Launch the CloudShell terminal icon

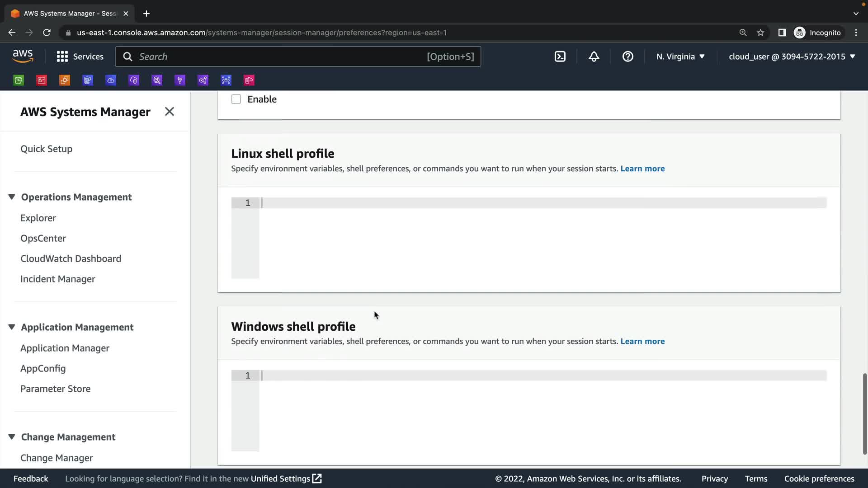[x=560, y=56]
